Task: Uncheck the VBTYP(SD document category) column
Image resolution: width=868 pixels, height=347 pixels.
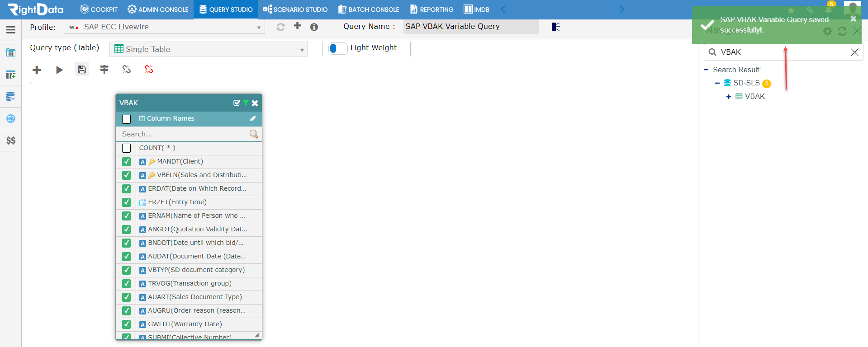Action: [x=127, y=270]
